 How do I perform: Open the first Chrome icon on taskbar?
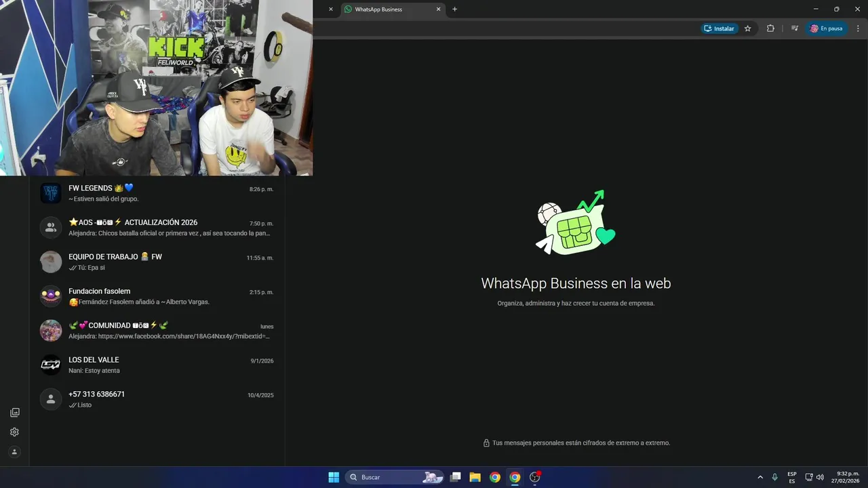495,477
